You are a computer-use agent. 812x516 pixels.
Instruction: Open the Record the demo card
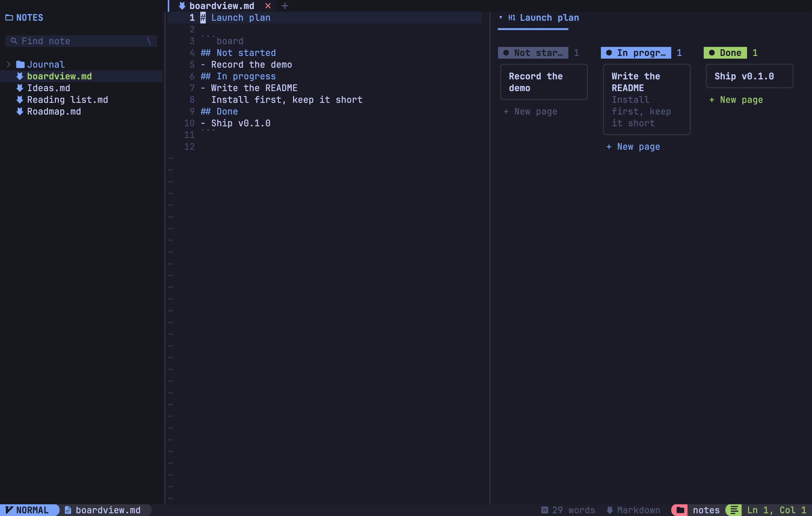(x=544, y=82)
